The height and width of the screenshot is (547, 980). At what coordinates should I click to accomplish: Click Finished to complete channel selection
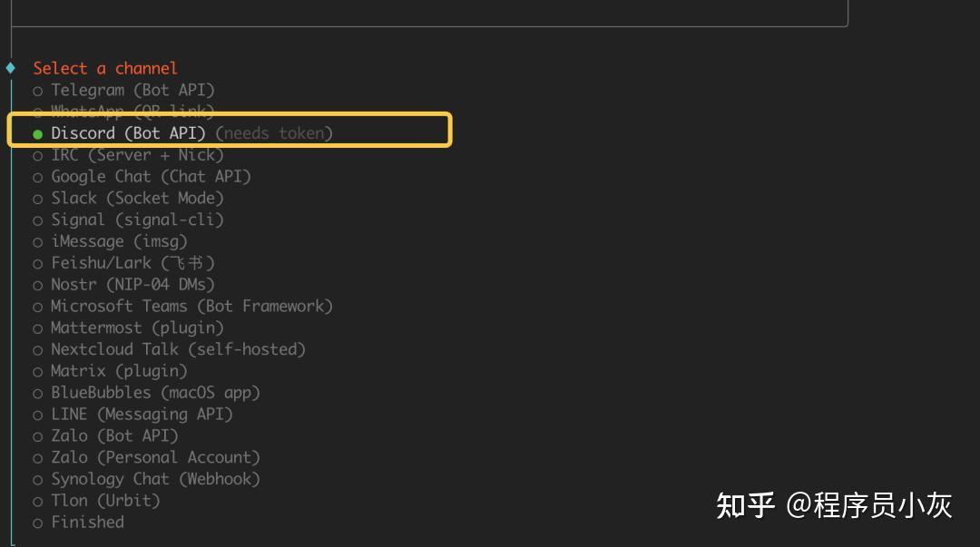(86, 522)
